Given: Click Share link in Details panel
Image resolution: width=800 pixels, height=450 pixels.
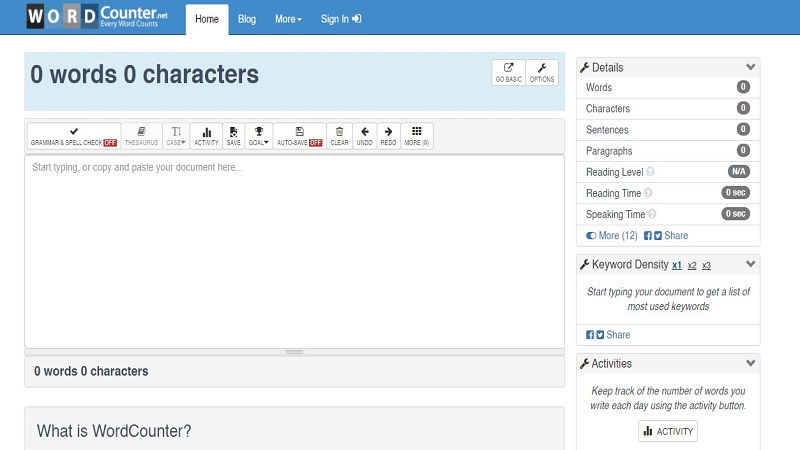Looking at the screenshot, I should pos(676,236).
